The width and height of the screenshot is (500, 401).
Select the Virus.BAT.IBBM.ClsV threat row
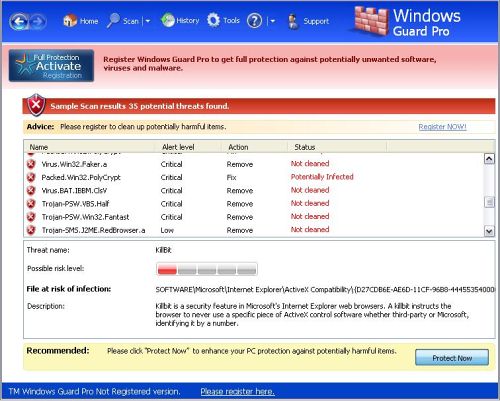point(254,190)
